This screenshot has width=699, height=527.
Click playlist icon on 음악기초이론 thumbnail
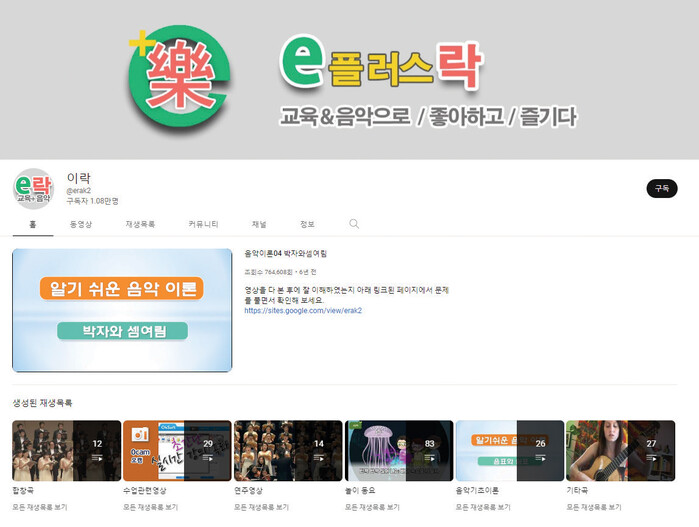tap(540, 457)
